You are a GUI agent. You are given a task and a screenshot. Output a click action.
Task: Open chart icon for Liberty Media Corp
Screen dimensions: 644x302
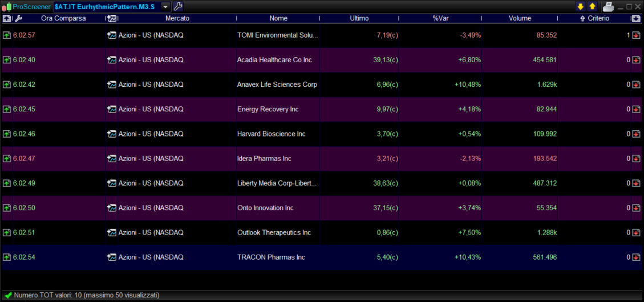(x=112, y=183)
